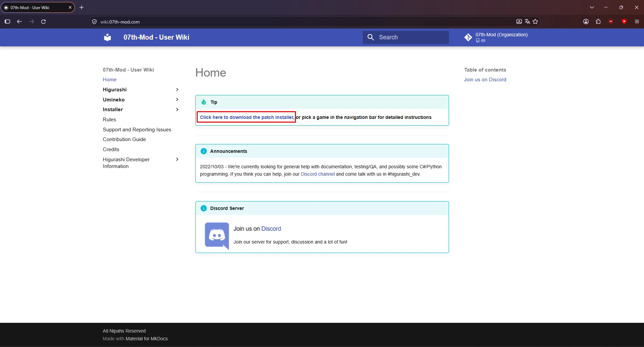Viewport: 644px width, 347px height.
Task: Expand the Higurashi navigation section
Action: tap(177, 90)
